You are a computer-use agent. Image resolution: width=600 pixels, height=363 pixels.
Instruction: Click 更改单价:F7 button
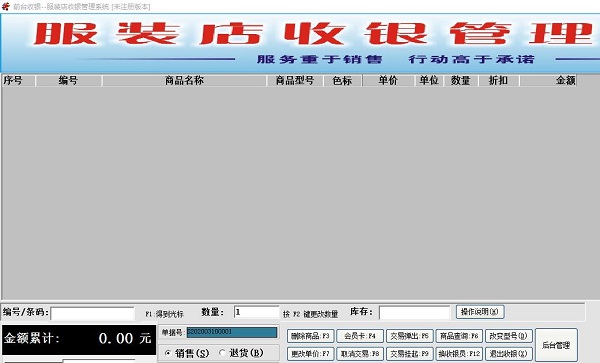click(x=310, y=354)
